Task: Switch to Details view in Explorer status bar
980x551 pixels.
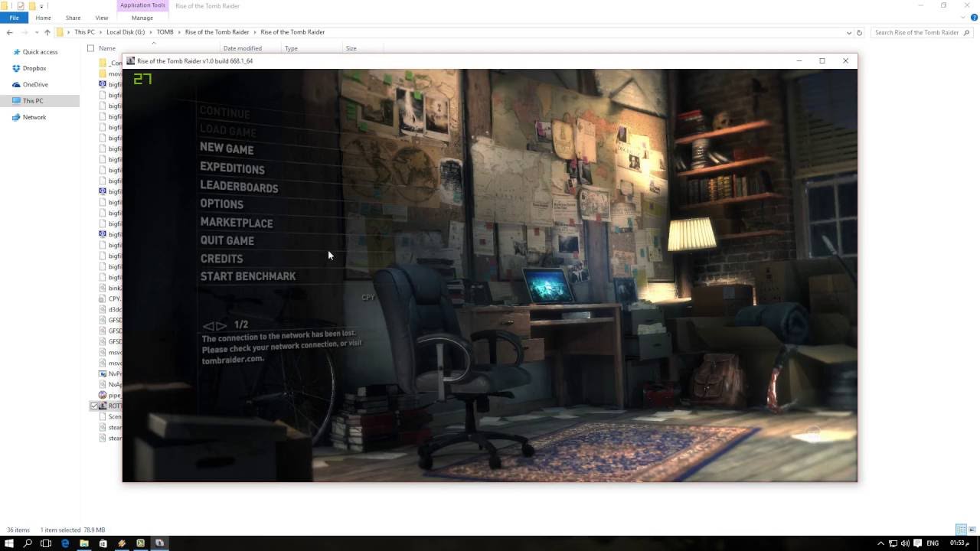Action: click(961, 530)
